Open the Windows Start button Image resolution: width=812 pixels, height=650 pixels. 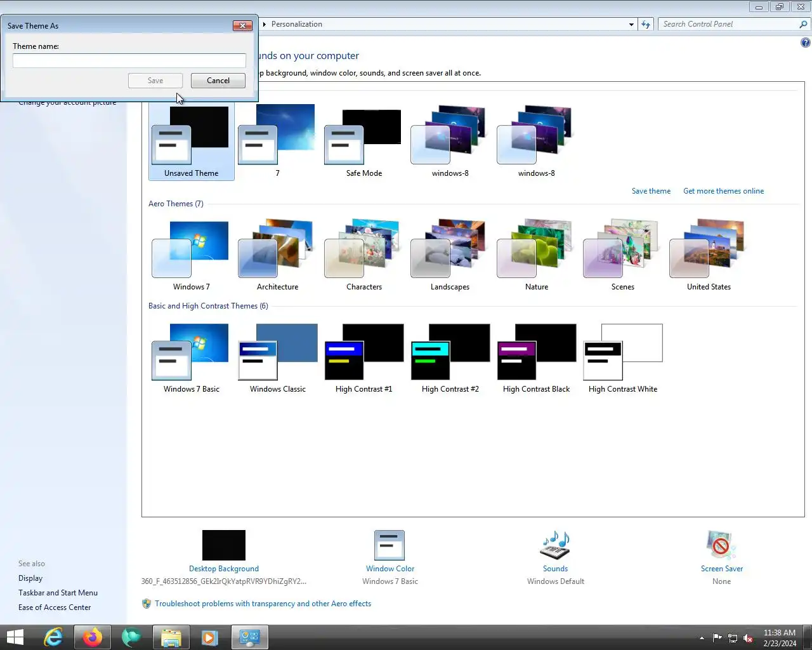click(15, 637)
